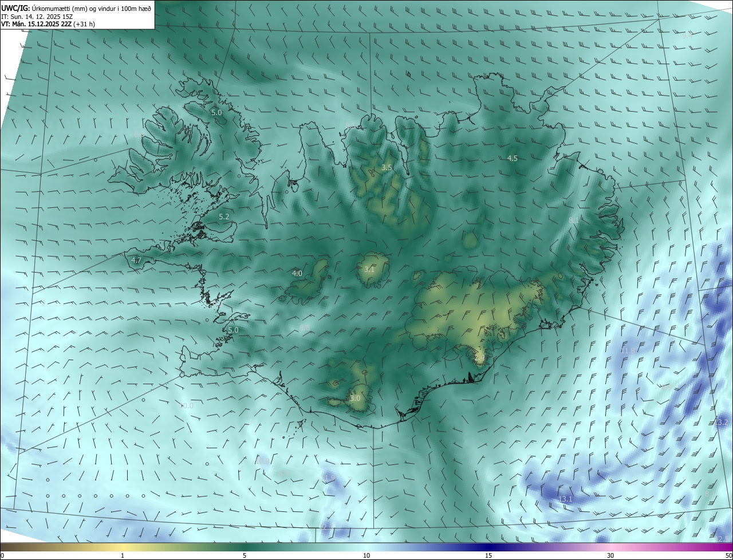Click the '50' tick on the colour scale
The width and height of the screenshot is (733, 560).
pos(728,556)
